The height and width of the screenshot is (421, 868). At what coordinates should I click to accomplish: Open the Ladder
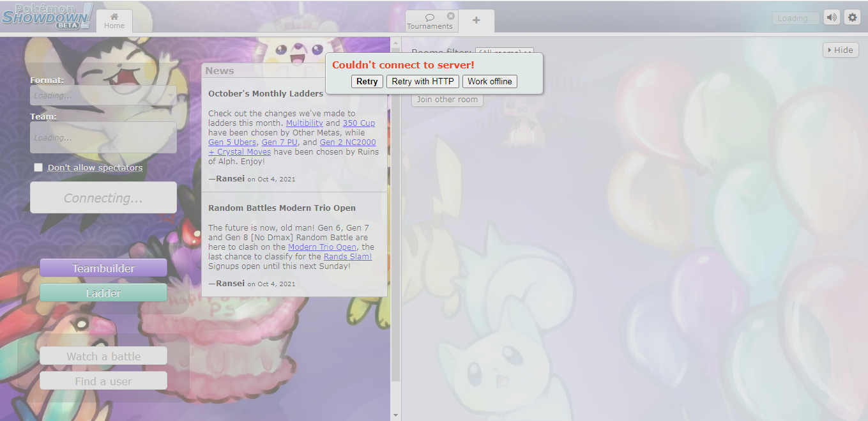(103, 293)
